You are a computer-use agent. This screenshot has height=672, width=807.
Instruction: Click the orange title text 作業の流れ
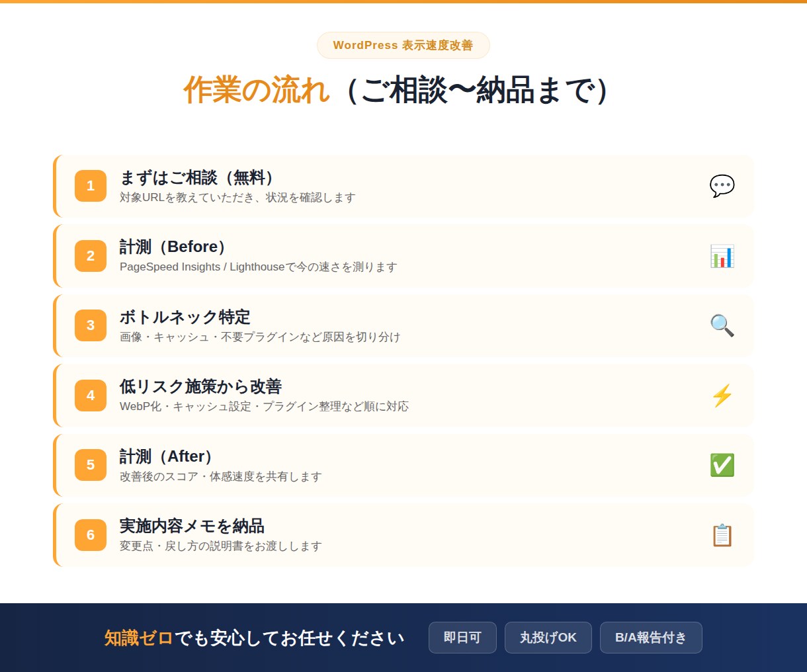click(x=257, y=90)
